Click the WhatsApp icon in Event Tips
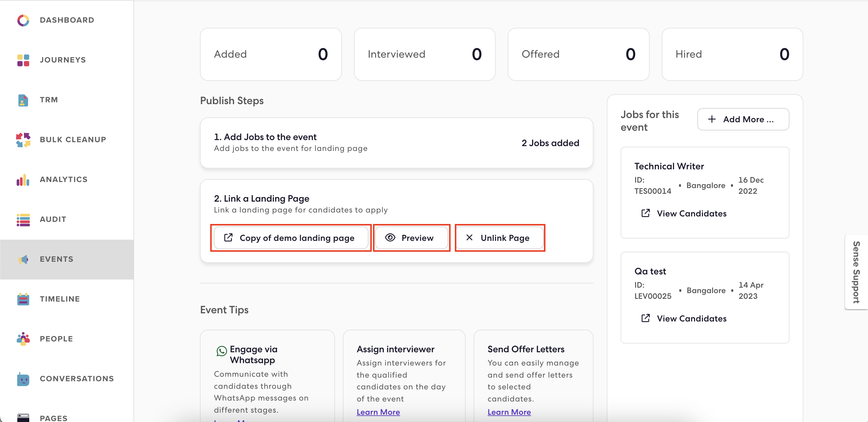The width and height of the screenshot is (868, 422). click(221, 351)
